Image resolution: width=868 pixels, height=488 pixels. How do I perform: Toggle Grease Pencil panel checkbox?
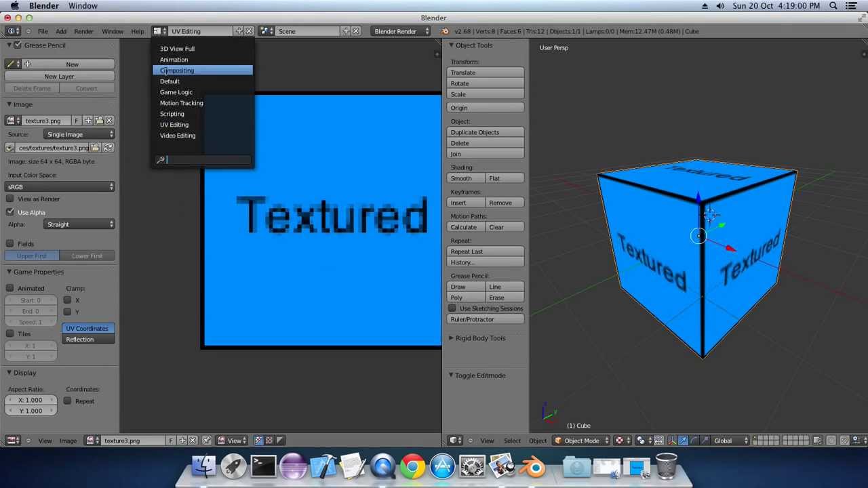pos(18,45)
